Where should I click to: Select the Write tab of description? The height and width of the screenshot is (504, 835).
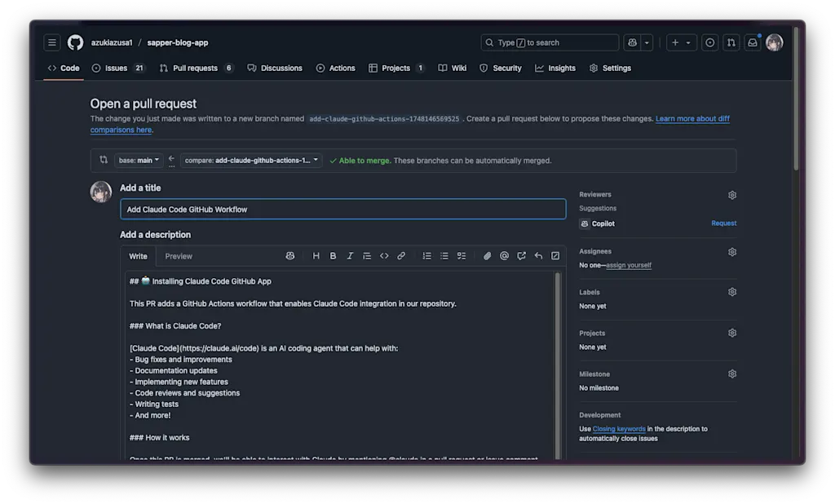click(138, 256)
